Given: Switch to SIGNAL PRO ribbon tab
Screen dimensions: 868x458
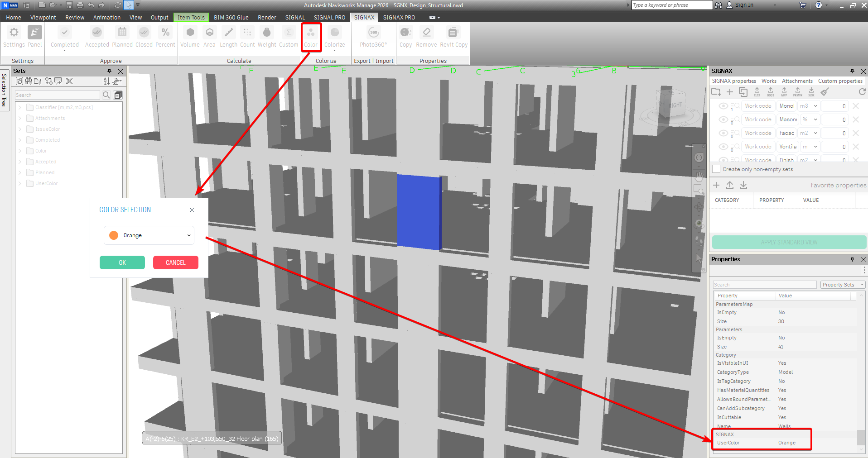Looking at the screenshot, I should [329, 17].
